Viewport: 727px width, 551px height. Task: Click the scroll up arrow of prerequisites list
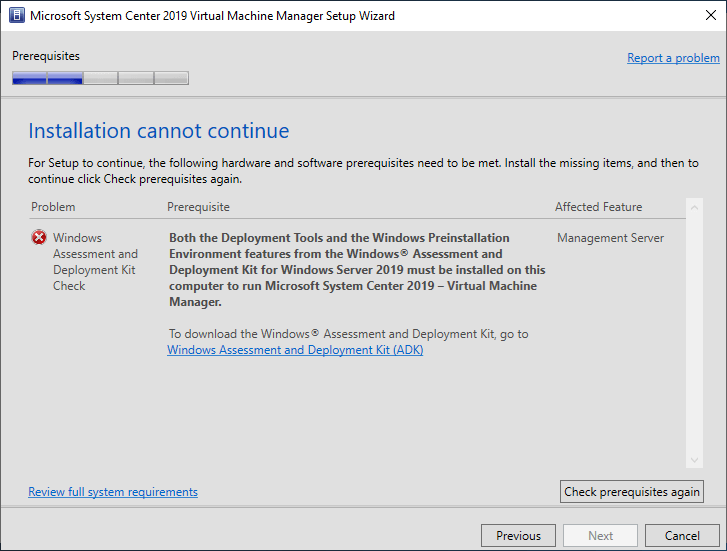(x=694, y=207)
